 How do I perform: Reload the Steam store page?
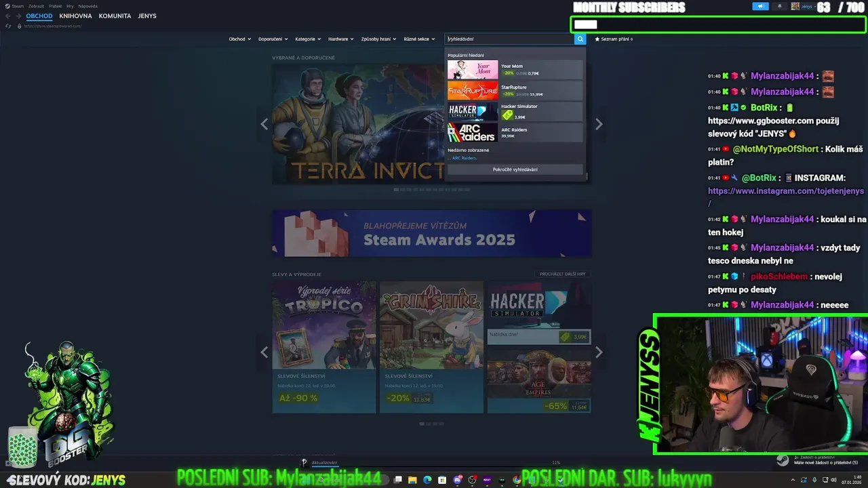coord(8,26)
